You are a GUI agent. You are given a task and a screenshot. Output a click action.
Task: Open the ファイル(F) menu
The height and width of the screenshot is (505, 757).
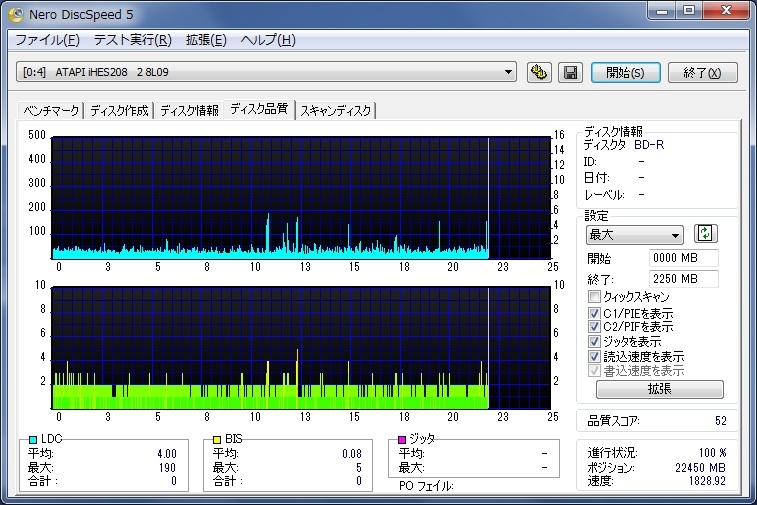pyautogui.click(x=47, y=40)
